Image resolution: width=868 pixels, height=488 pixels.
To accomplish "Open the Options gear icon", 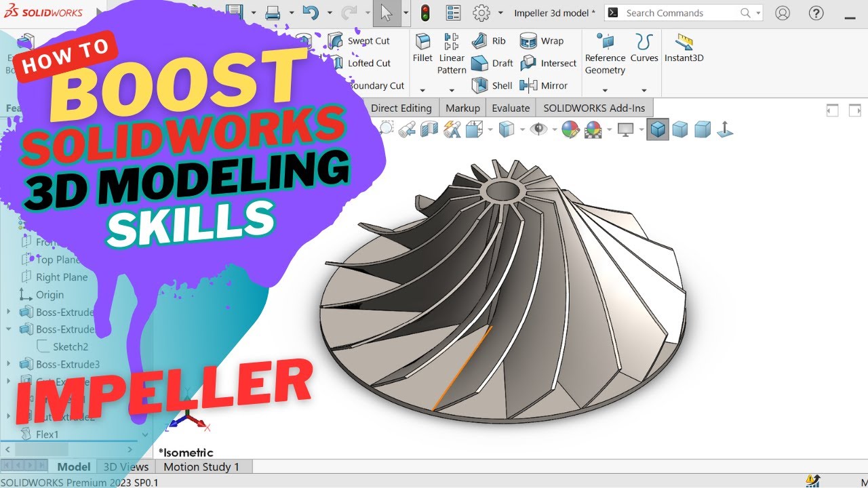I will coord(481,13).
